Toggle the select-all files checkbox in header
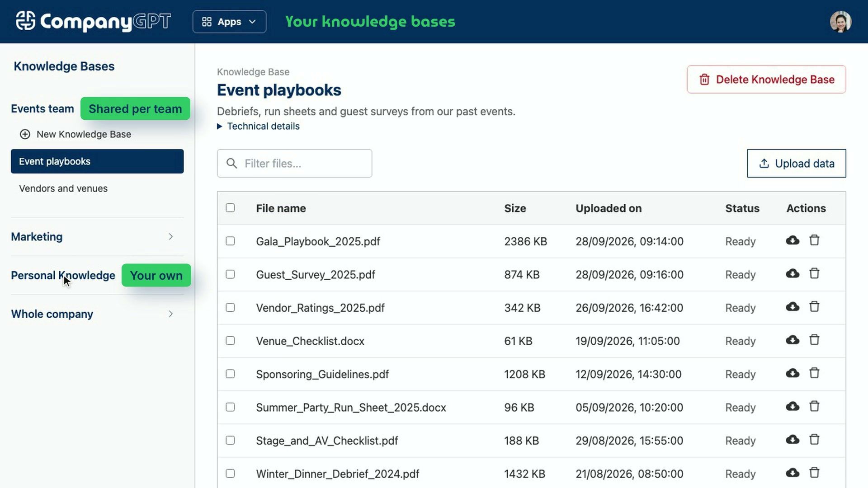This screenshot has width=868, height=488. 230,208
